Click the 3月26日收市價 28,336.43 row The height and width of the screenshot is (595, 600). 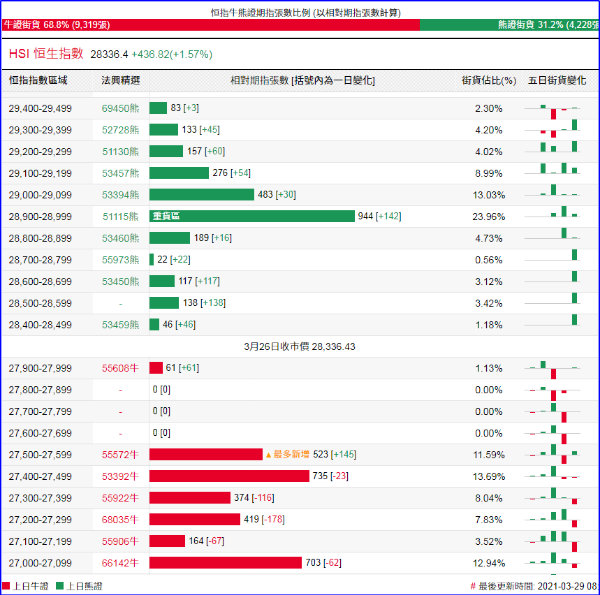point(300,347)
